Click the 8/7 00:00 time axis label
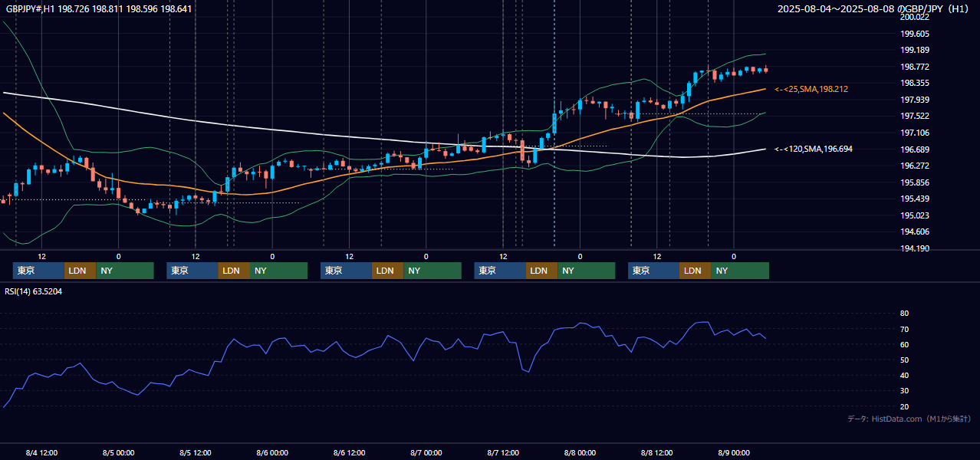Image resolution: width=980 pixels, height=460 pixels. 426,453
